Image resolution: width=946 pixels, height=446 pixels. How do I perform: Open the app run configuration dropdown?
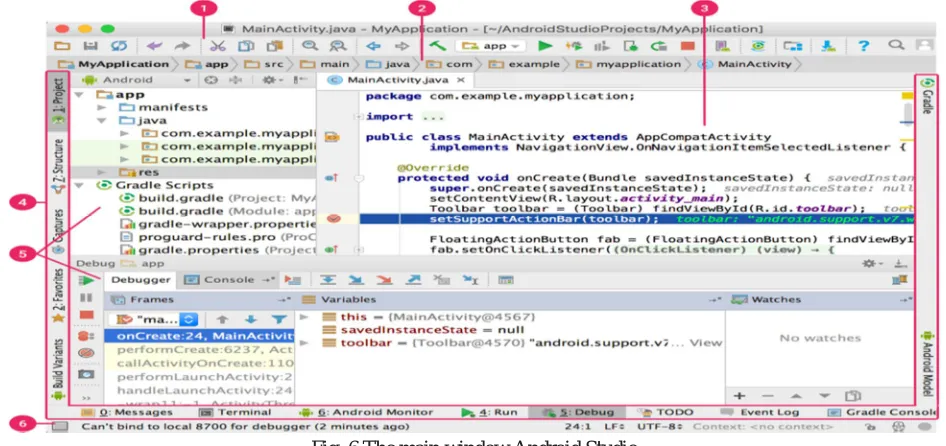[490, 46]
